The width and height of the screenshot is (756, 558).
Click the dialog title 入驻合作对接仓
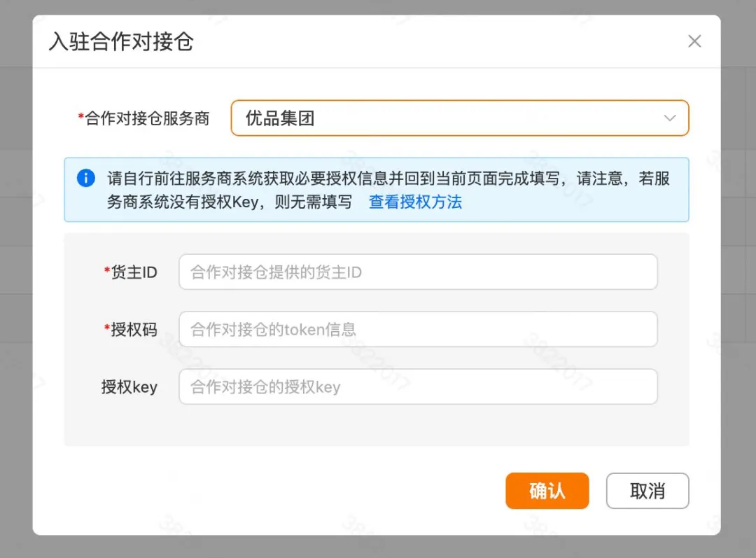coord(121,42)
